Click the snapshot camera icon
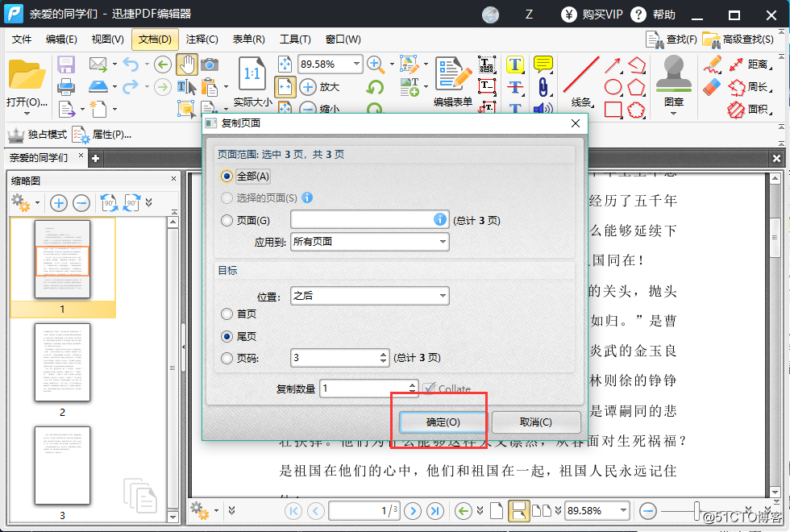The height and width of the screenshot is (532, 790). (210, 64)
